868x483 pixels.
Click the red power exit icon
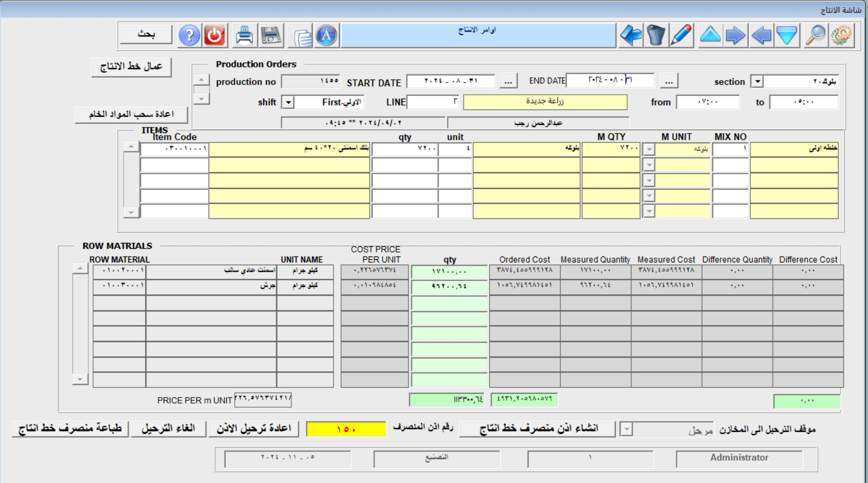pos(215,35)
